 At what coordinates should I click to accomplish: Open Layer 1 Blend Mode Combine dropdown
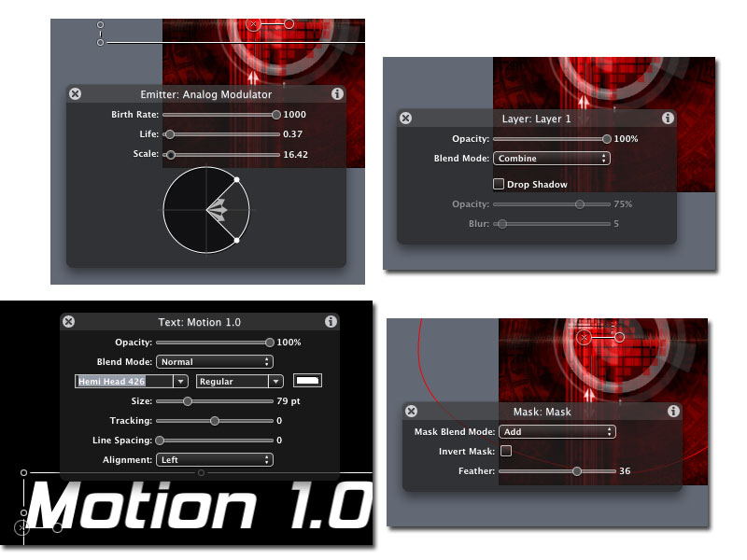[552, 159]
